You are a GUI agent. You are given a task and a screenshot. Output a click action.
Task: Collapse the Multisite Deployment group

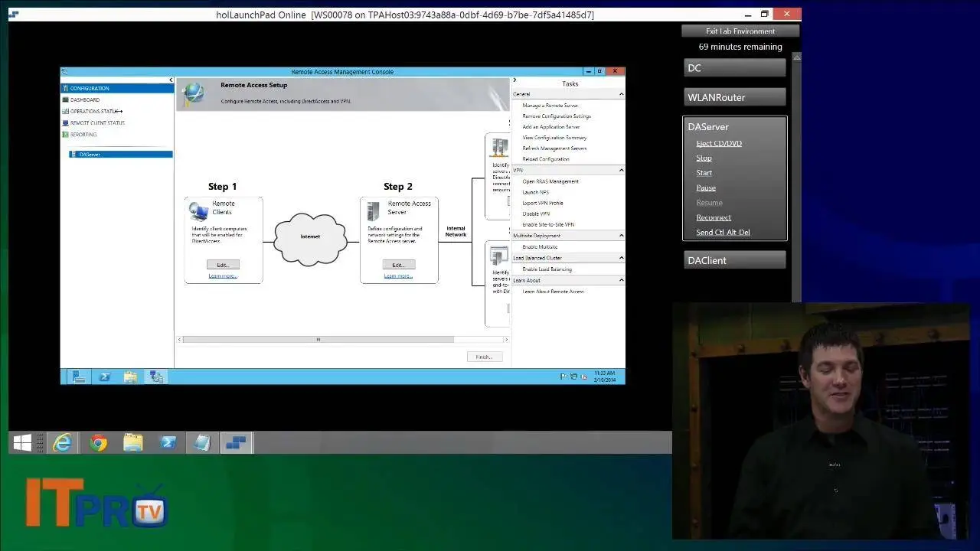pos(621,236)
